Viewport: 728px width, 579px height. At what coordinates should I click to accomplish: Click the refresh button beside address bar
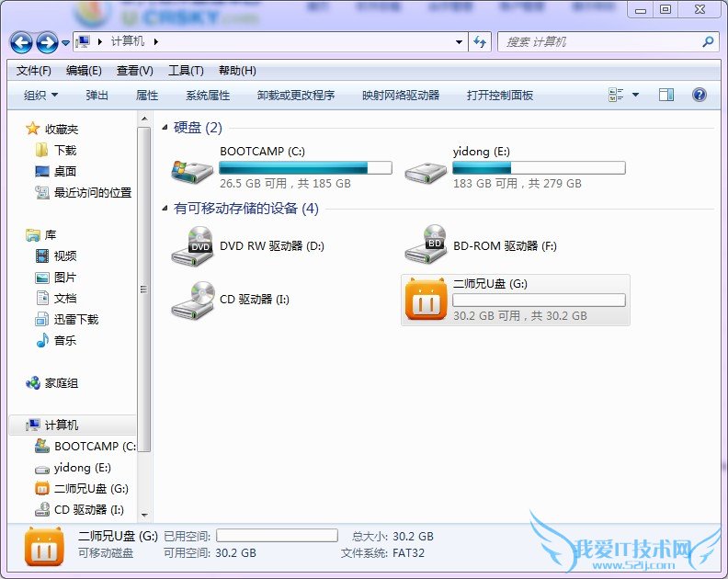point(480,42)
